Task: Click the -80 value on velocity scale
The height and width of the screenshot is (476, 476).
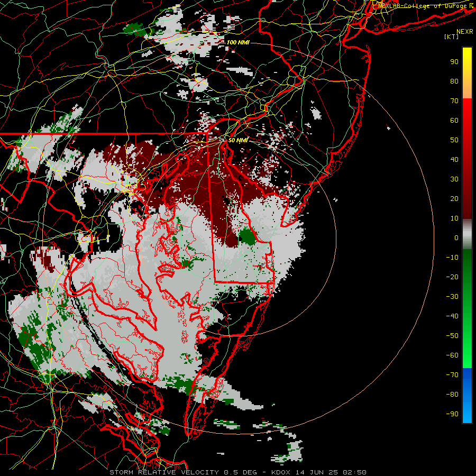Action: pos(452,395)
